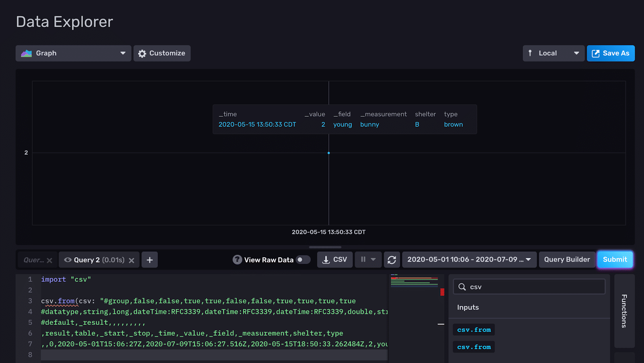Click the pause auto-refresh icon
644x363 pixels.
coord(363,260)
